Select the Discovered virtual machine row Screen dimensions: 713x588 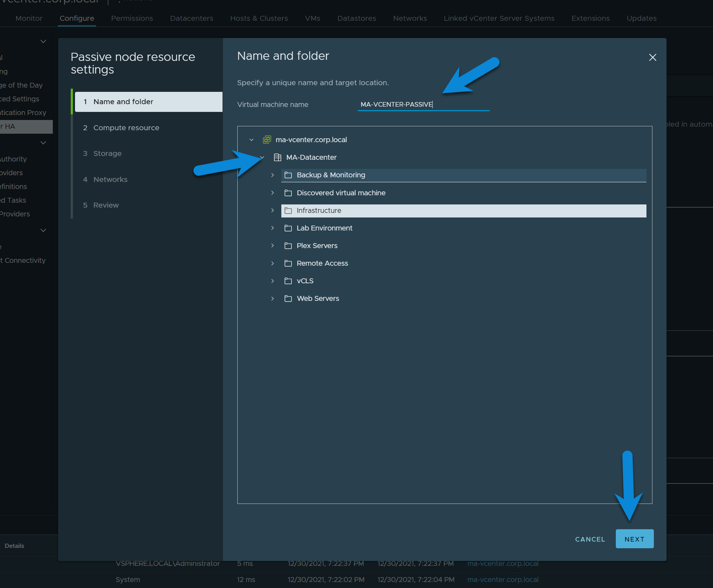464,193
